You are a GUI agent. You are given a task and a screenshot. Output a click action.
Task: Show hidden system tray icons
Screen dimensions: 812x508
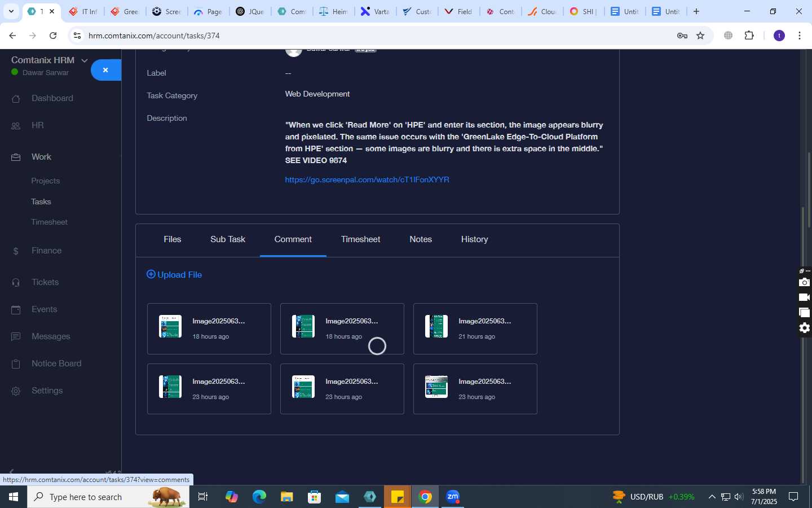coord(712,497)
